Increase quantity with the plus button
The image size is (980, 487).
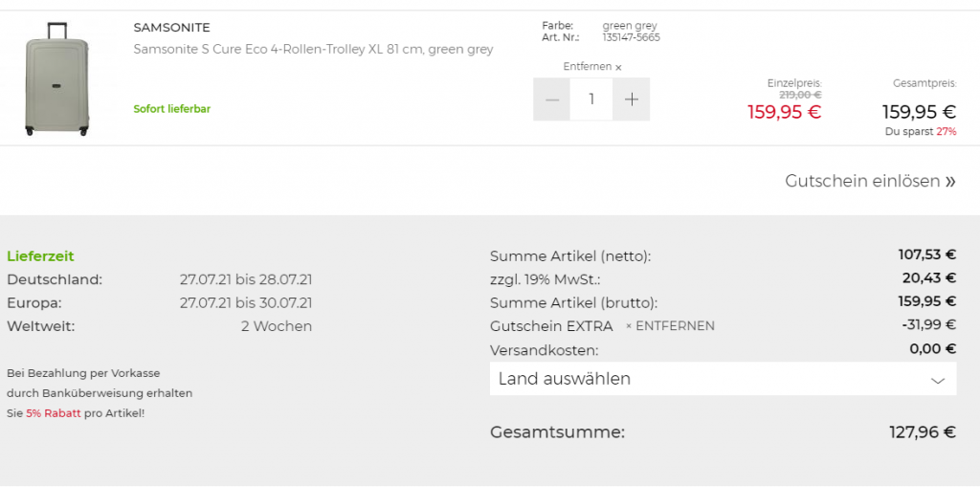click(x=631, y=100)
